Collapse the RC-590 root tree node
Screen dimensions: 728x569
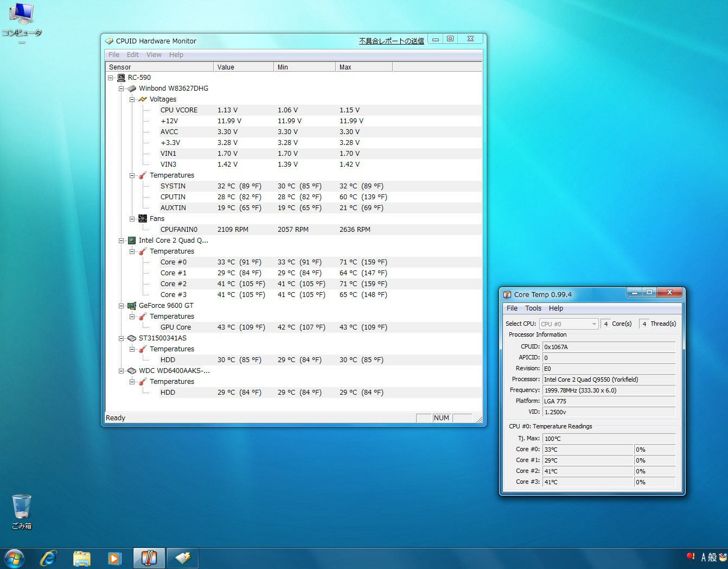111,78
